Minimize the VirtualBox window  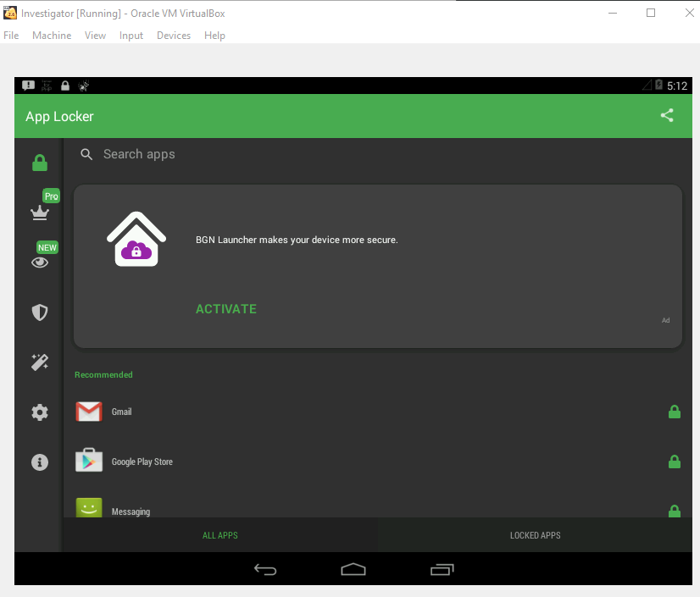tap(613, 13)
